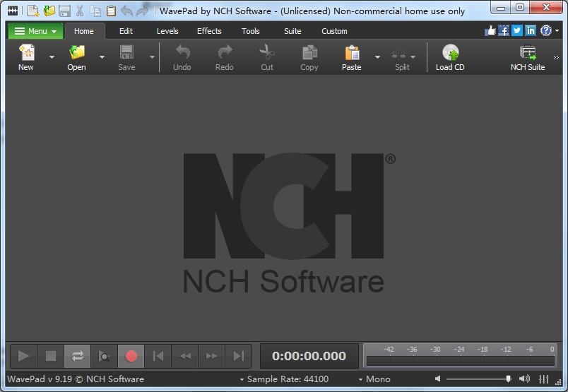Click title bar quick Paste clipboard icon
568x392 pixels.
pos(111,11)
